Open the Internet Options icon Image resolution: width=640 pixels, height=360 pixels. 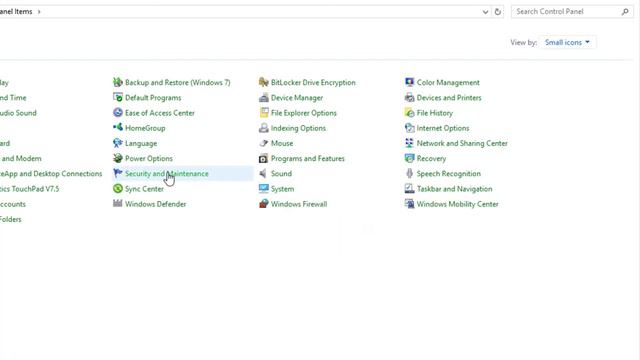pos(409,128)
